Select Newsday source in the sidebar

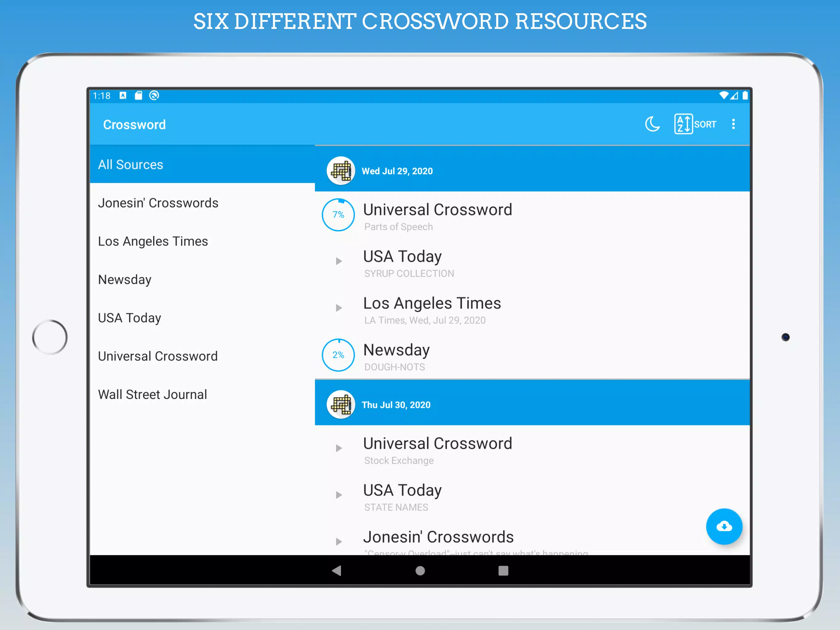pyautogui.click(x=125, y=280)
